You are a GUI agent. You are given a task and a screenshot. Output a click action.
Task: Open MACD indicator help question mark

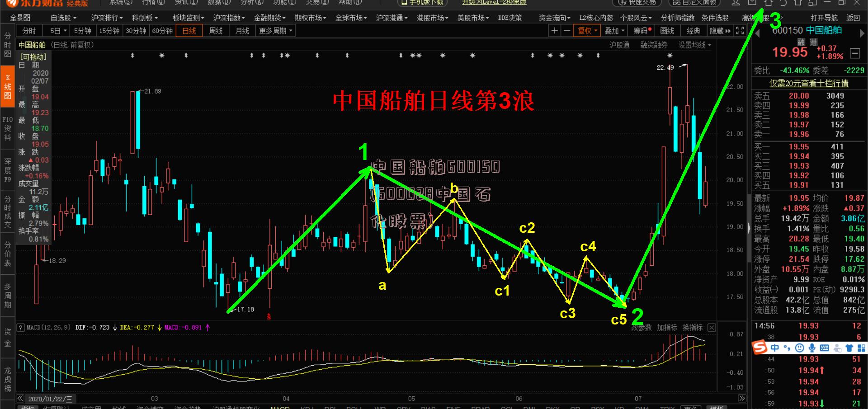20,328
